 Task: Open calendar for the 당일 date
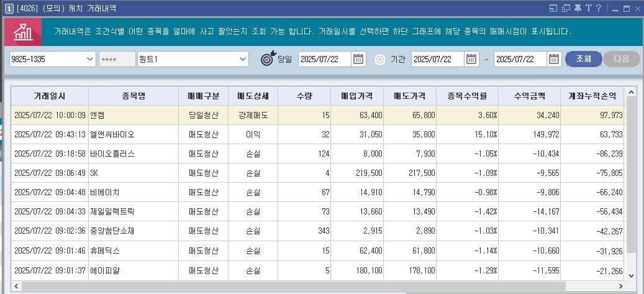click(x=358, y=59)
